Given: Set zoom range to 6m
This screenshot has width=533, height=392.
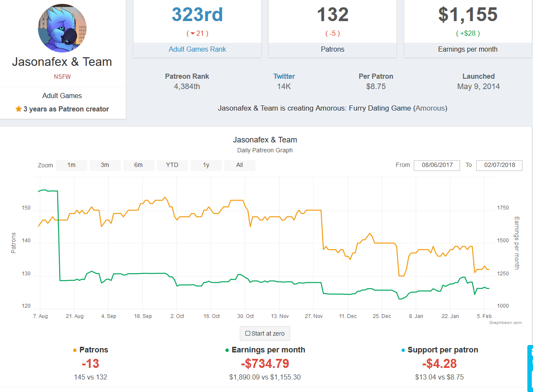Looking at the screenshot, I should (x=139, y=165).
